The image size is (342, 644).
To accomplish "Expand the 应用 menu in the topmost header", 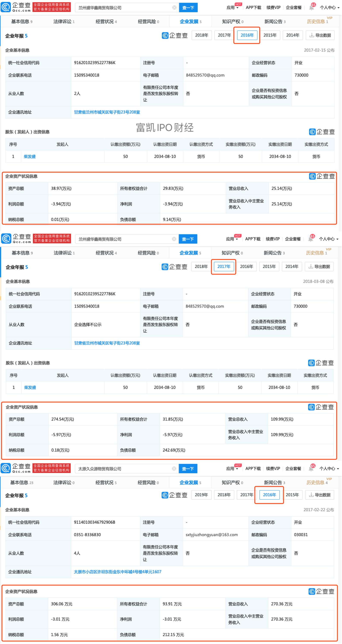I will click(232, 8).
